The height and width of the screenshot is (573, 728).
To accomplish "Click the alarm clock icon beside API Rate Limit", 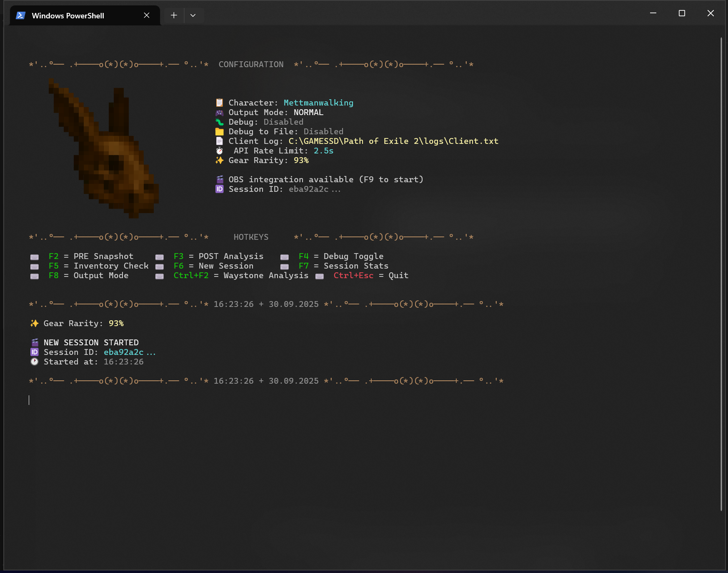I will [220, 151].
